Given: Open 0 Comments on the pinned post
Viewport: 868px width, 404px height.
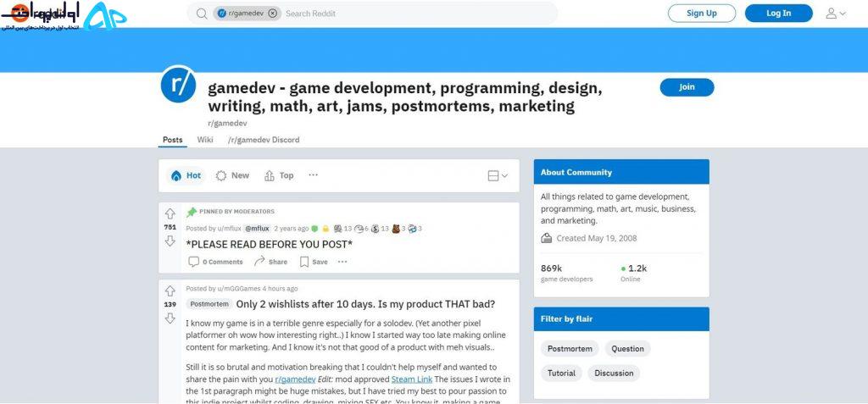Looking at the screenshot, I should point(215,262).
